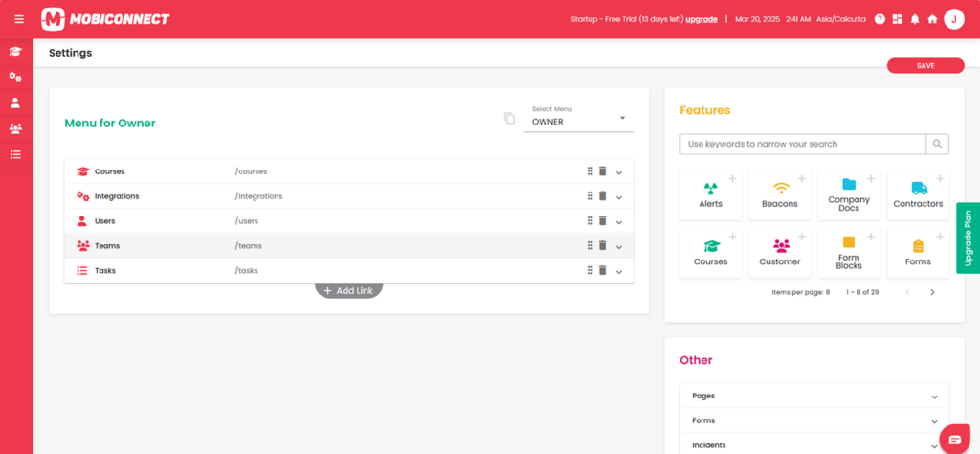Click the MobiConnect logo
Image resolution: width=980 pixels, height=454 pixels.
(x=105, y=19)
